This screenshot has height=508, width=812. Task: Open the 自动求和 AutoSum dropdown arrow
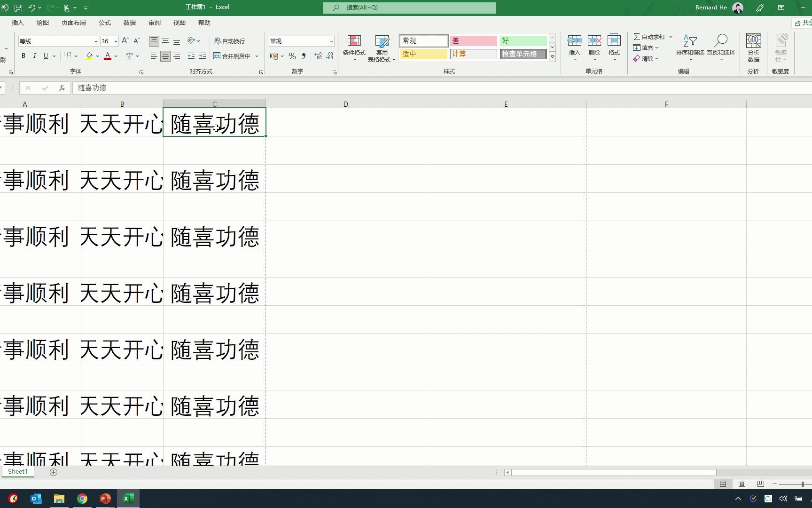coord(671,37)
